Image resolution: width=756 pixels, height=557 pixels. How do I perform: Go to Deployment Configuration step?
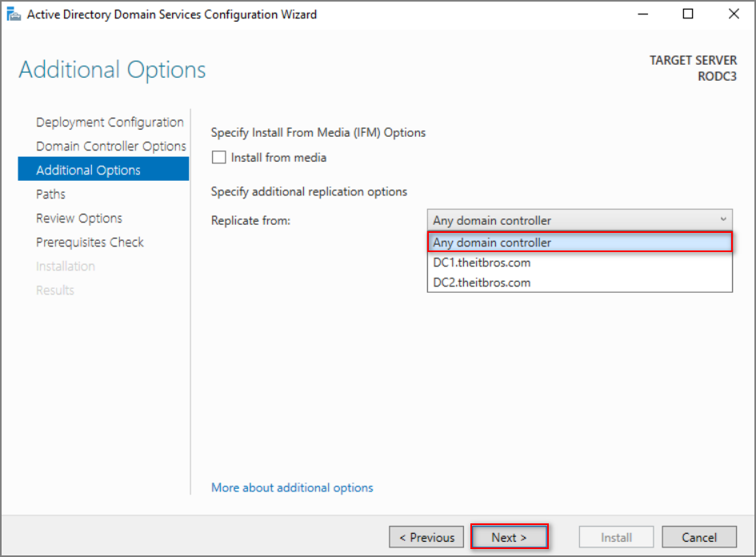point(110,122)
